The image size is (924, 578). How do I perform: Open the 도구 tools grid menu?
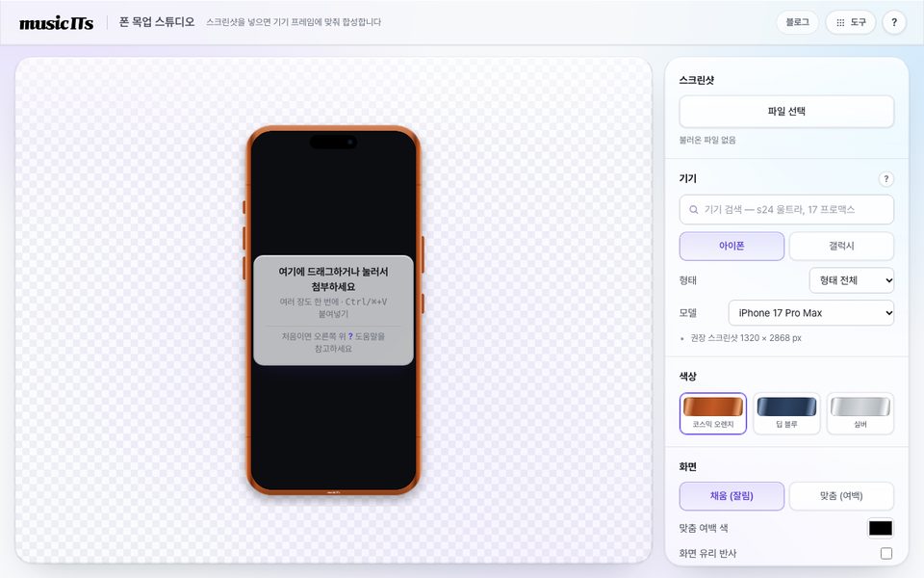pos(851,22)
